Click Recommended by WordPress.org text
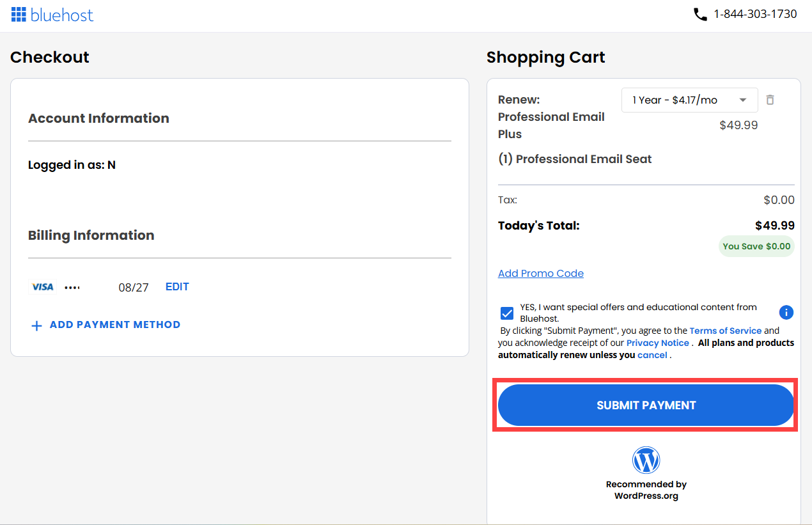 tap(646, 490)
